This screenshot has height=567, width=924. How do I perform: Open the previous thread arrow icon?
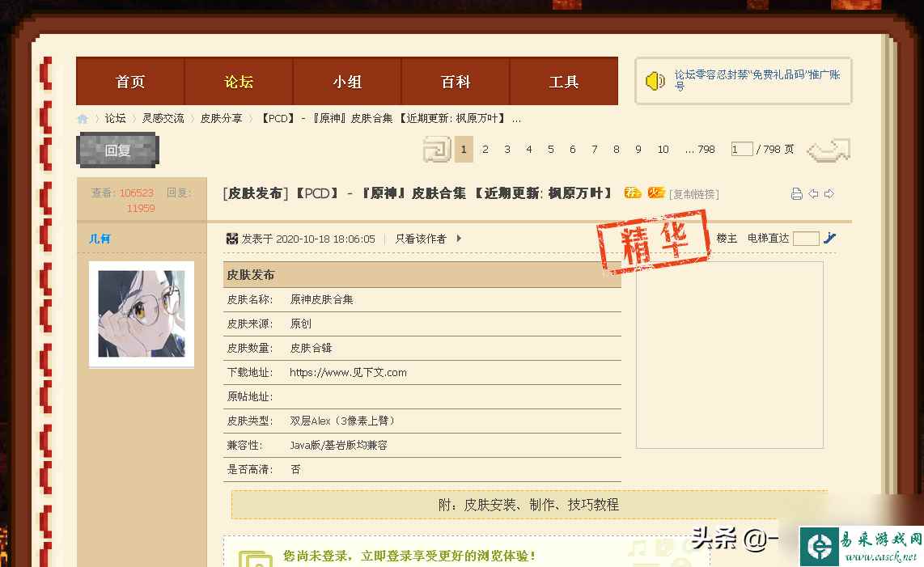click(813, 193)
